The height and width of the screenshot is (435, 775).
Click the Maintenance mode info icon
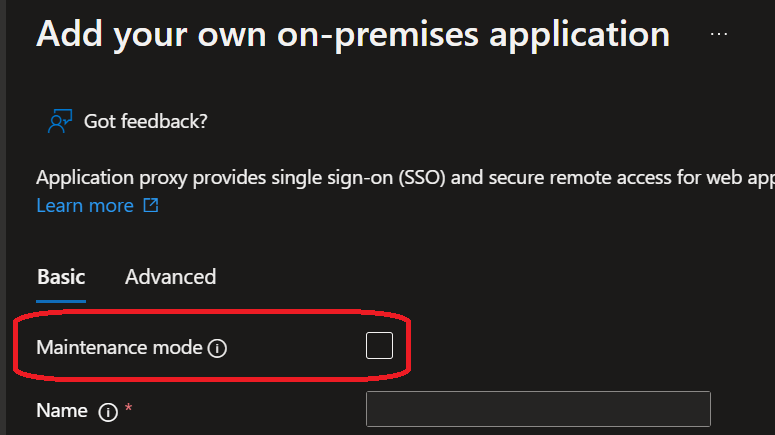click(x=218, y=349)
